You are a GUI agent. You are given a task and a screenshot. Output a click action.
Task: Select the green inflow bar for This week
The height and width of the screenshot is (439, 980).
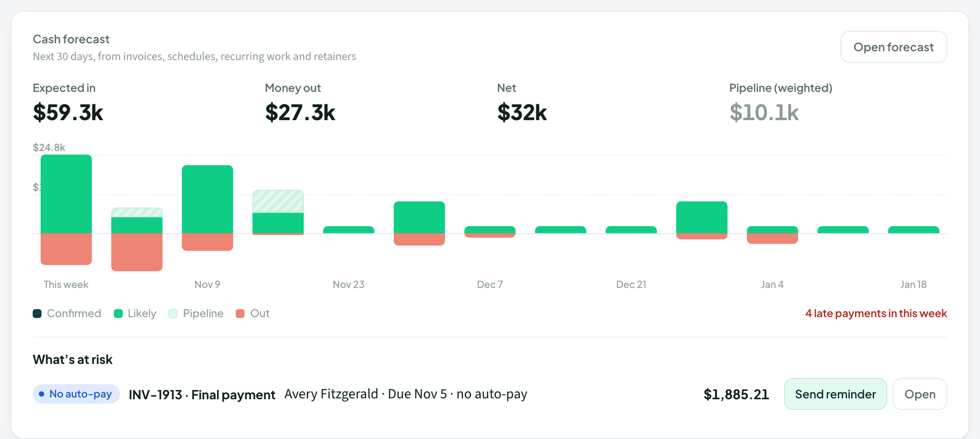66,194
